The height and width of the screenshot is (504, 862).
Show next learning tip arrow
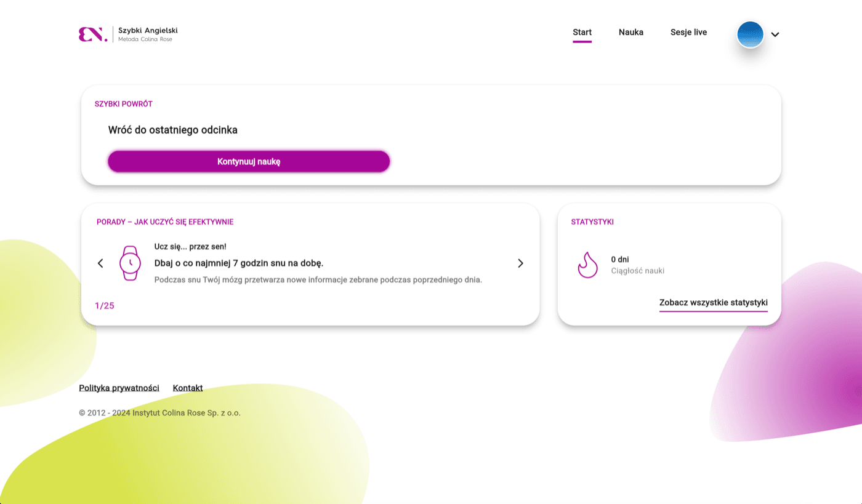click(x=520, y=263)
